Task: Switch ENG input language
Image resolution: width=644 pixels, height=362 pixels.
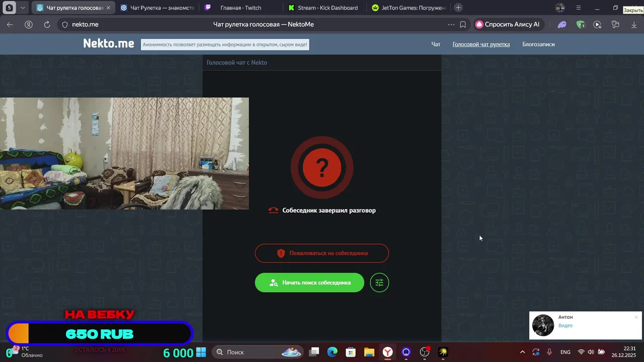Action: (x=565, y=352)
